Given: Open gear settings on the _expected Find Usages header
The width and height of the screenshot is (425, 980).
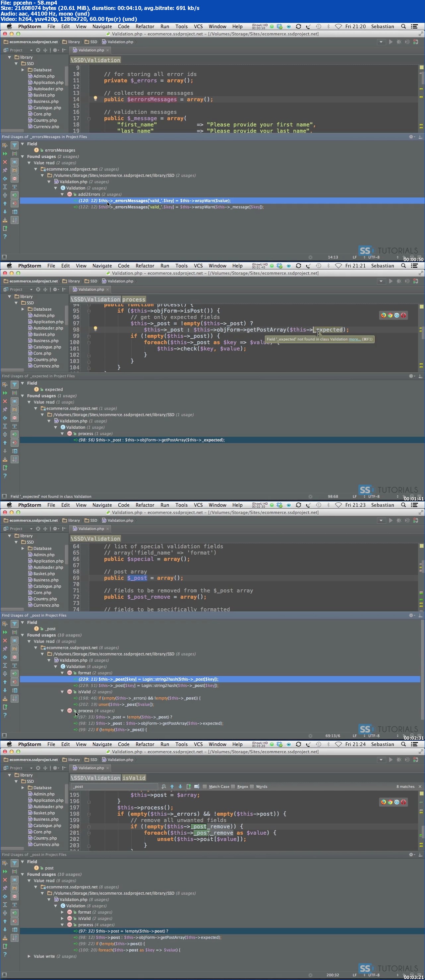Looking at the screenshot, I should pyautogui.click(x=412, y=376).
